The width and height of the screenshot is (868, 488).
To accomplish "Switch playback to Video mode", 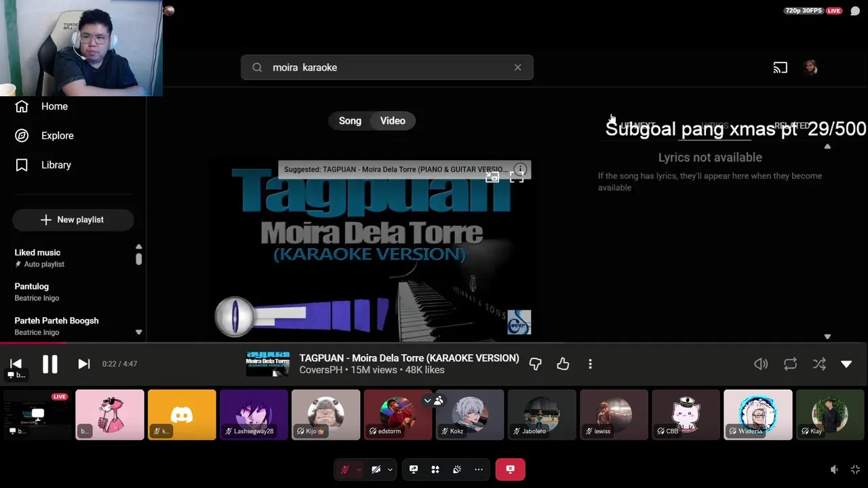I will pyautogui.click(x=393, y=121).
